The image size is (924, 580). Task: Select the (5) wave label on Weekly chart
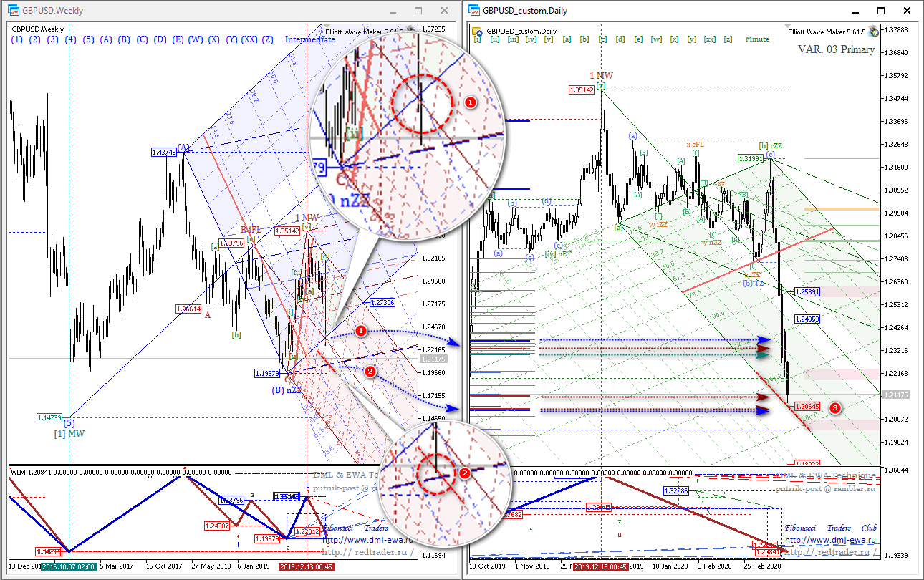88,39
